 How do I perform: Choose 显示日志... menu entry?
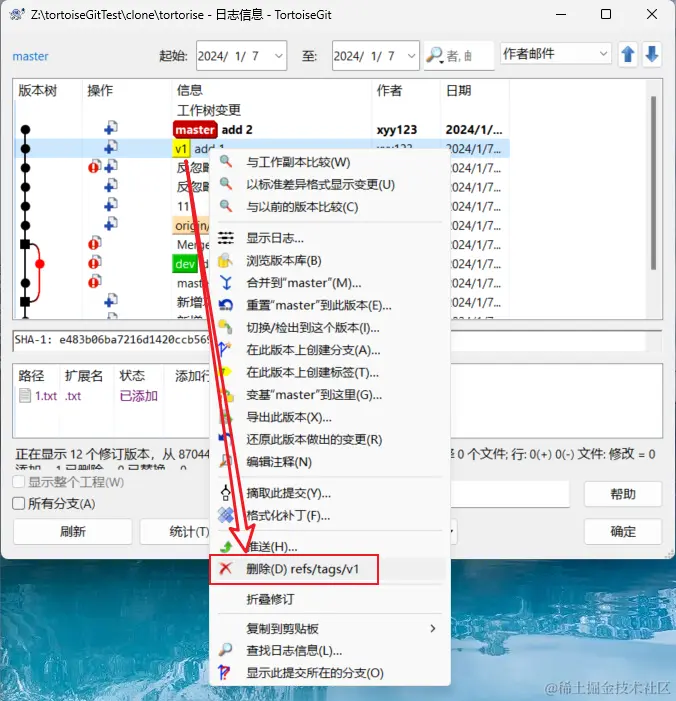click(x=330, y=238)
